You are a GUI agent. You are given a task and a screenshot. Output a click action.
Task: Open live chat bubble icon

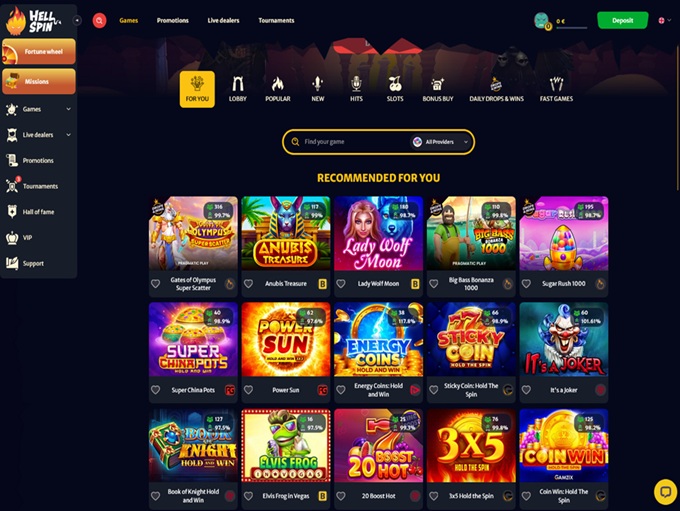(665, 491)
